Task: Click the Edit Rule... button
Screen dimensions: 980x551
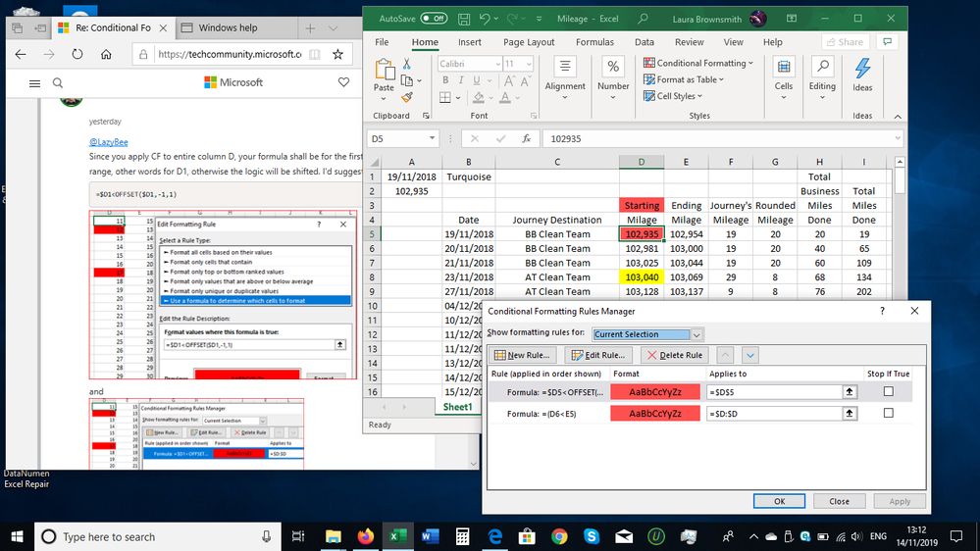Action: (x=598, y=355)
